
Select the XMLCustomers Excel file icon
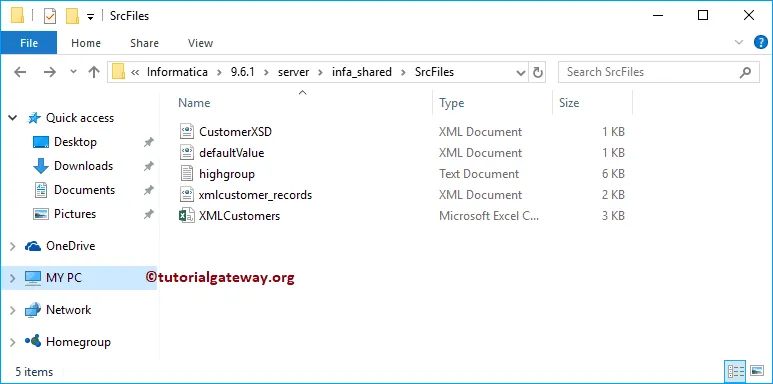pos(187,216)
